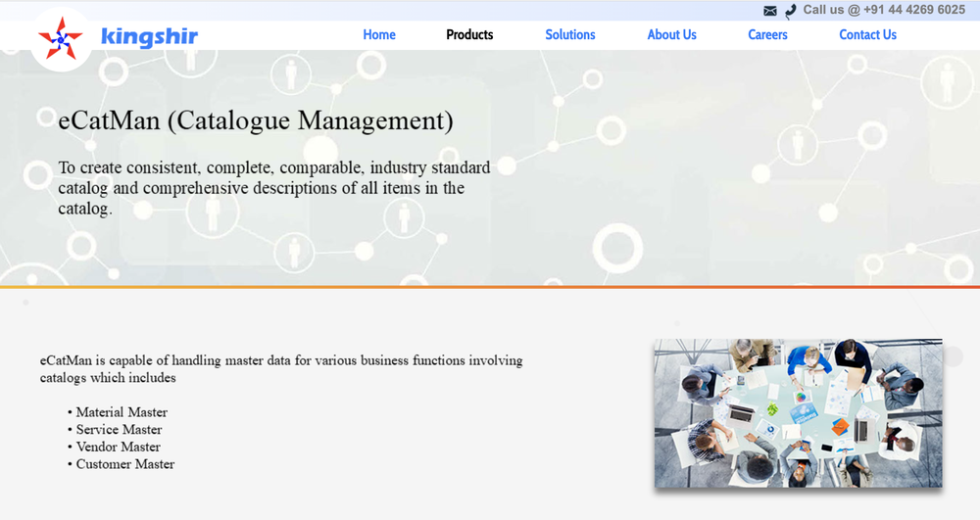980x520 pixels.
Task: Click the kingshir brand name
Action: pos(149,37)
